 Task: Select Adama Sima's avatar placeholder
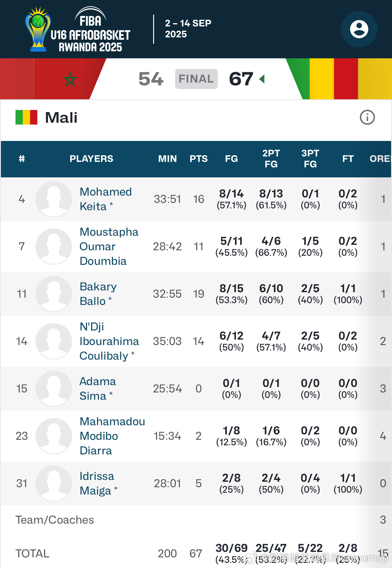pos(54,388)
